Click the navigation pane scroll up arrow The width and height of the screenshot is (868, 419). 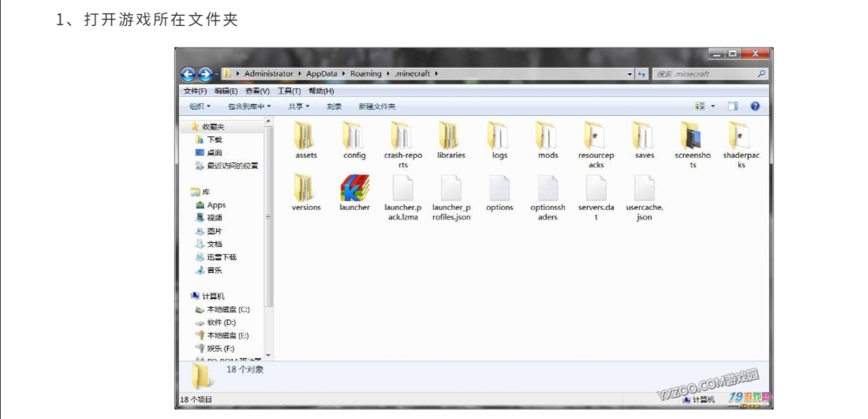tap(268, 122)
